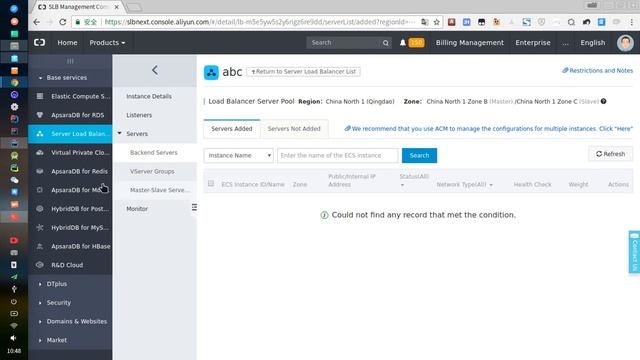Click the search magnifier icon in top bar
The height and width of the screenshot is (360, 640).
pos(385,43)
